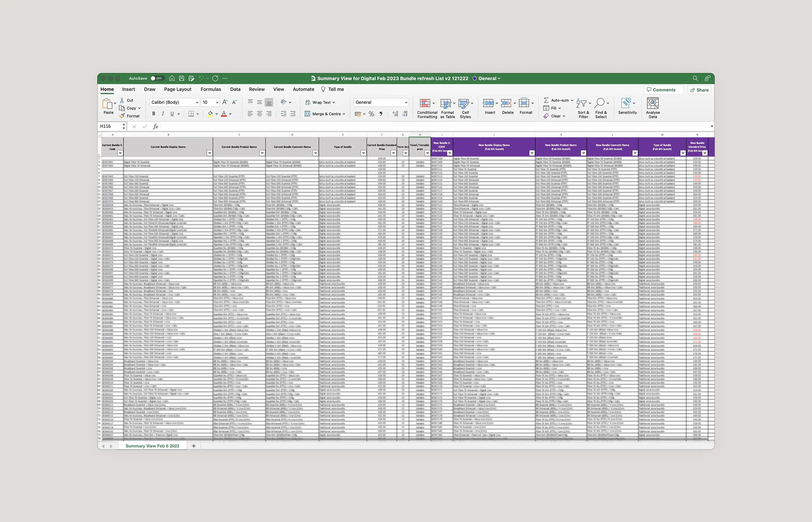Click the Share button
812x522 pixels.
tap(700, 90)
